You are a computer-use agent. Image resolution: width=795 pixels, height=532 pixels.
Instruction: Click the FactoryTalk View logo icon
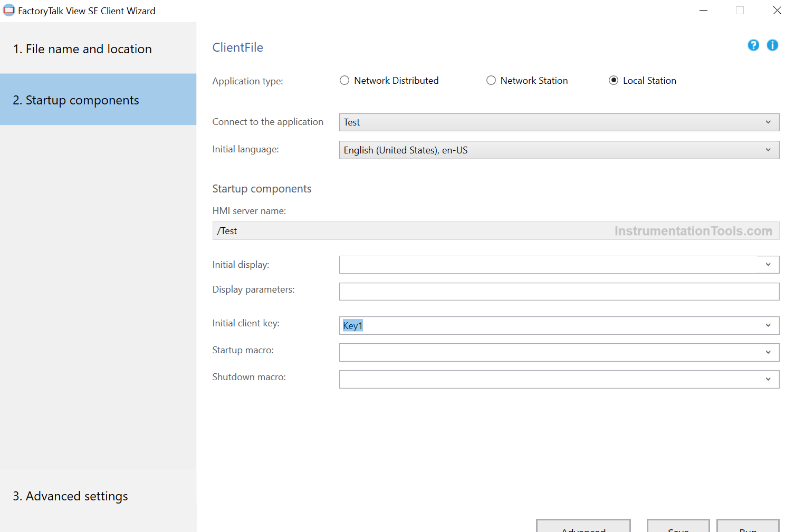8,9
